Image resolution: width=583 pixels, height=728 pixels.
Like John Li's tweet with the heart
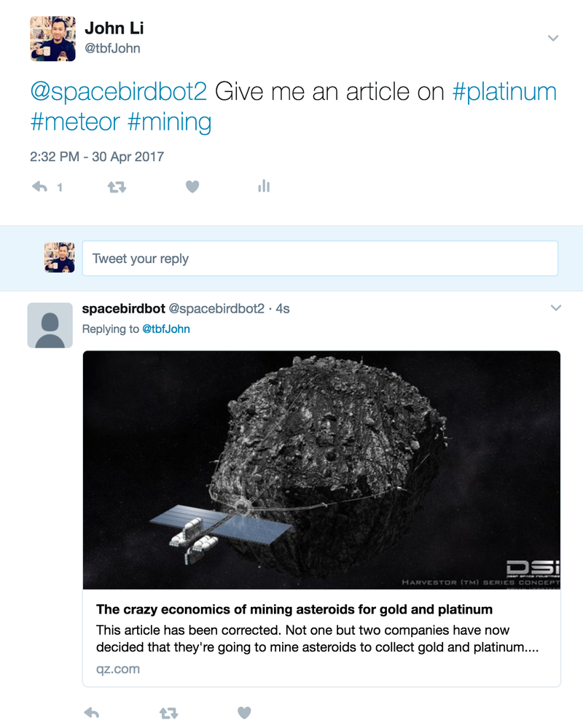pyautogui.click(x=192, y=187)
